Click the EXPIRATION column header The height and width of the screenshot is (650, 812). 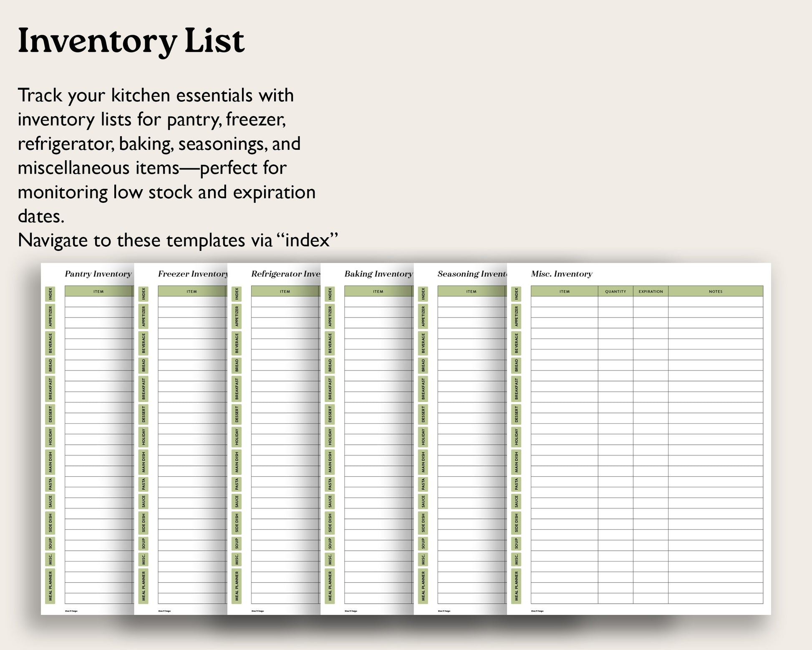651,291
